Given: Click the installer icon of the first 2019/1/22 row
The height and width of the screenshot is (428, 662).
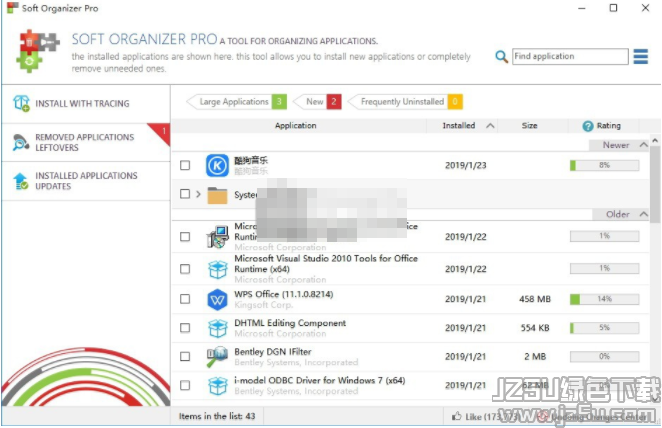Looking at the screenshot, I should pos(217,237).
